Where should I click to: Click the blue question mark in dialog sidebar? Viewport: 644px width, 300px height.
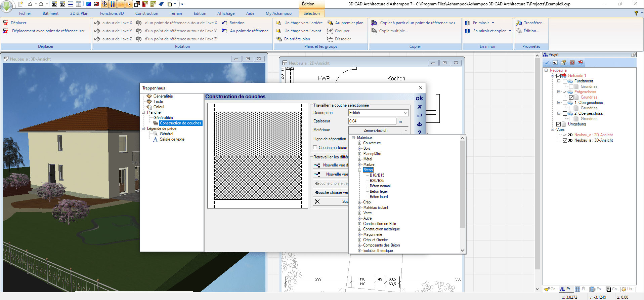coord(420,132)
